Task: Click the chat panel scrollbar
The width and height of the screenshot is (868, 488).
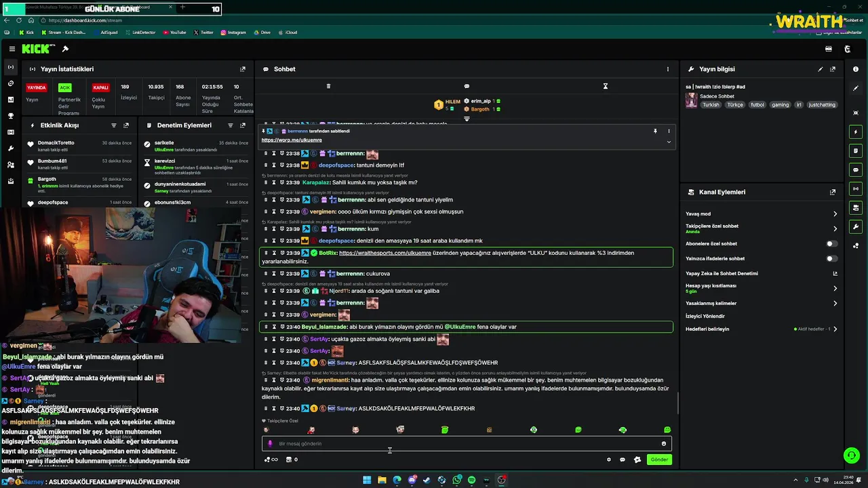Action: tap(677, 404)
